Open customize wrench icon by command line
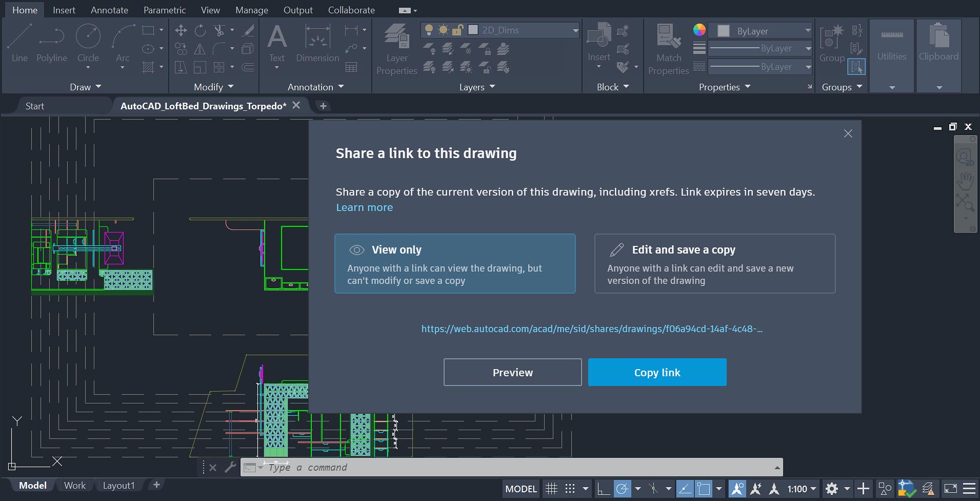The width and height of the screenshot is (980, 501). 230,467
